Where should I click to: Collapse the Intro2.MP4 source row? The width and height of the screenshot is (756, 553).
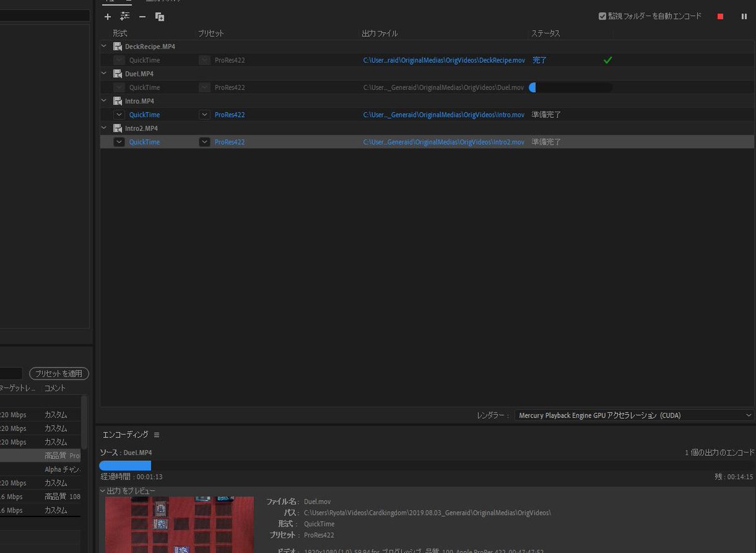104,128
